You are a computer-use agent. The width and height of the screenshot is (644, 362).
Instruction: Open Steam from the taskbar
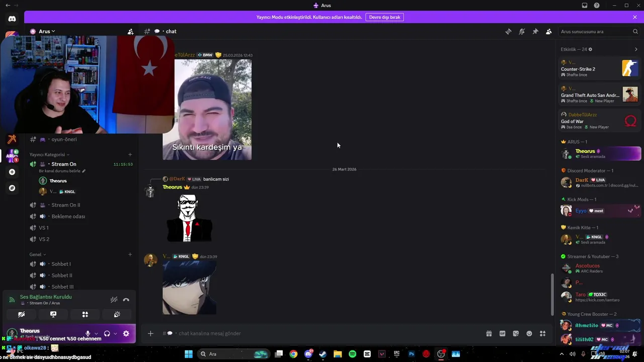pos(323,354)
